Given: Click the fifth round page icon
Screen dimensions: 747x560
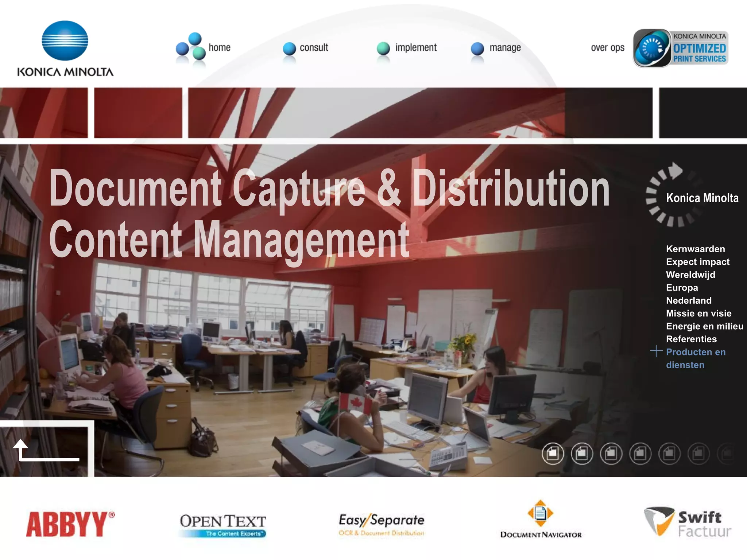Looking at the screenshot, I should click(x=669, y=454).
